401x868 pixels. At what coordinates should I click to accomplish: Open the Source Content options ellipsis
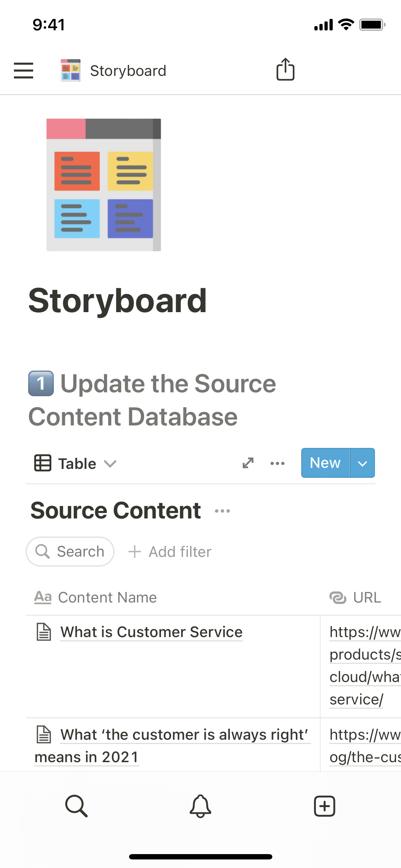click(x=222, y=511)
